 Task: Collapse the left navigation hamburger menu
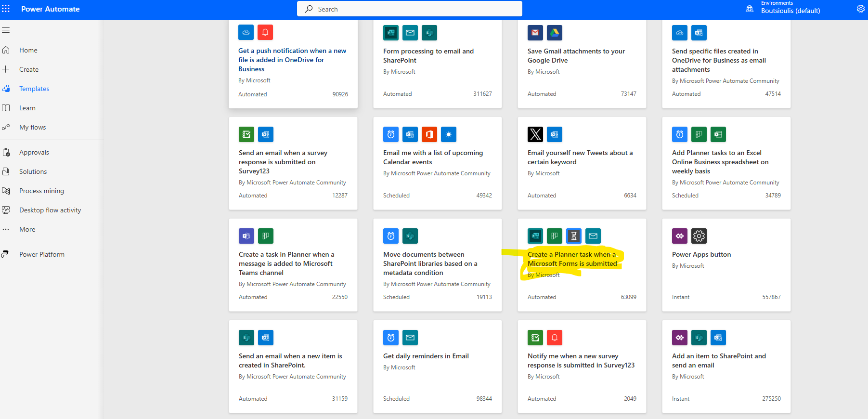coord(6,30)
